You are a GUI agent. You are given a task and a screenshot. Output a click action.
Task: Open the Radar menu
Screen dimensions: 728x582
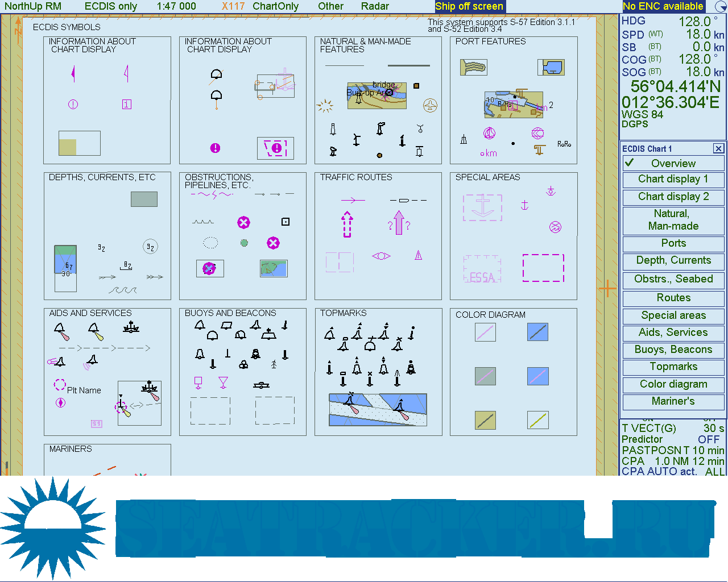[375, 6]
